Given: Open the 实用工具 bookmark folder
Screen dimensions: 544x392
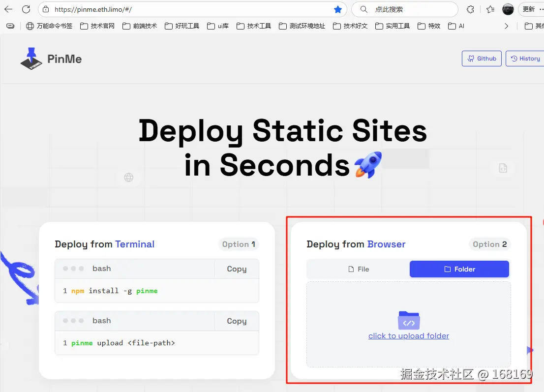Looking at the screenshot, I should pyautogui.click(x=393, y=26).
